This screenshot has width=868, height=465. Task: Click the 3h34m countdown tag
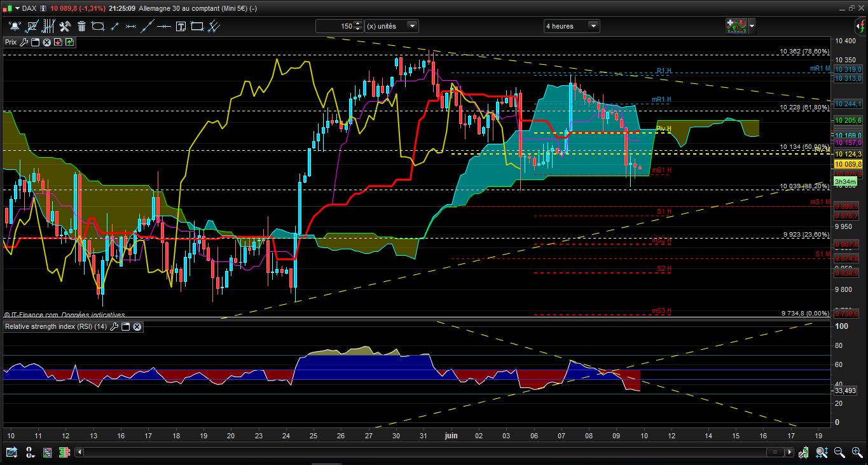(x=845, y=182)
